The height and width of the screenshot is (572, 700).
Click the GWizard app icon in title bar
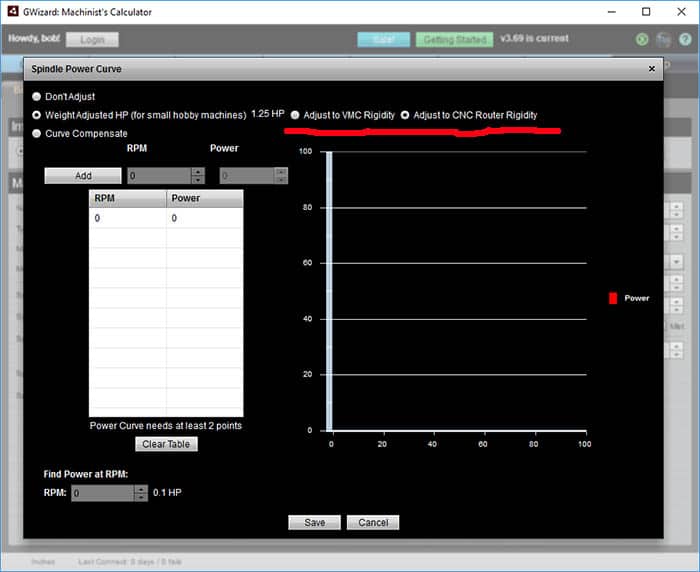tap(13, 12)
